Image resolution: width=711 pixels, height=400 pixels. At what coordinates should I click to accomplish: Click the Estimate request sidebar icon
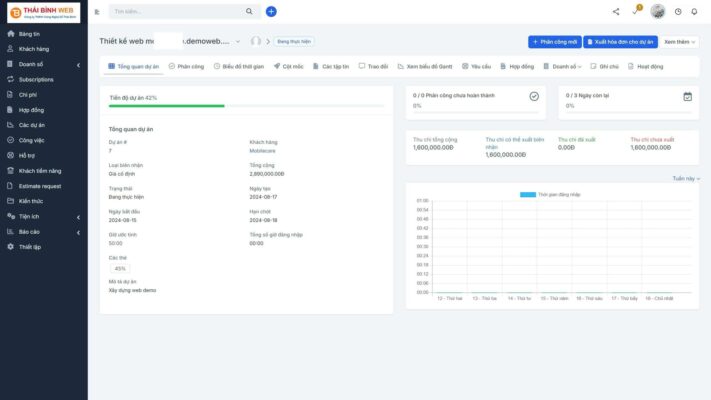click(x=10, y=186)
